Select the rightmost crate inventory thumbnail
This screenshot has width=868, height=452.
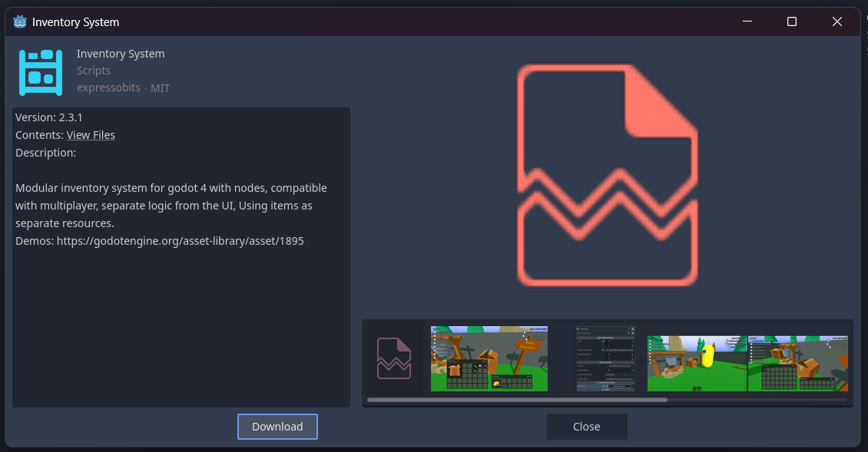(797, 364)
